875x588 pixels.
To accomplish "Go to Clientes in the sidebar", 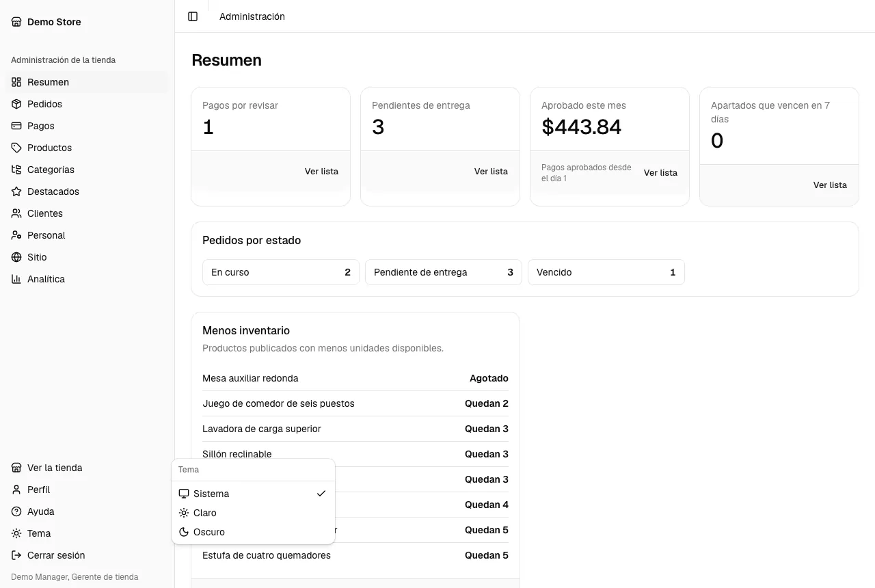I will point(87,213).
